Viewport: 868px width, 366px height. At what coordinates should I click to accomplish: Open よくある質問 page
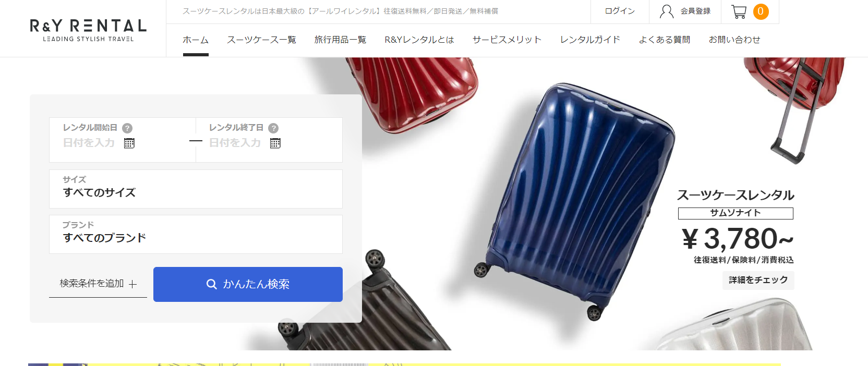(664, 40)
